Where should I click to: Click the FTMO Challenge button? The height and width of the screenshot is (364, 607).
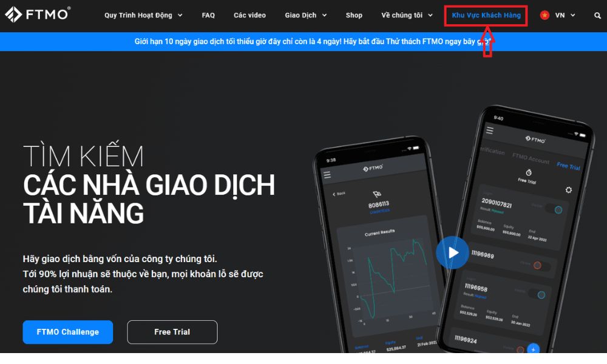(x=68, y=332)
